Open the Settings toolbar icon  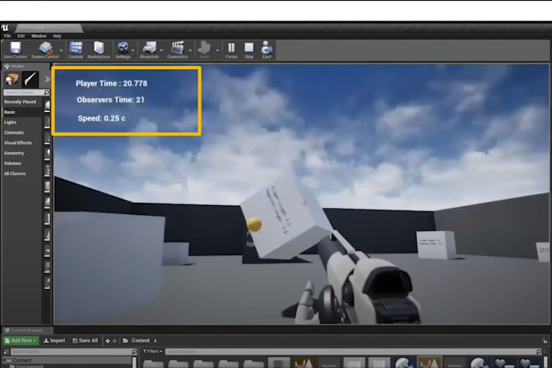(123, 48)
